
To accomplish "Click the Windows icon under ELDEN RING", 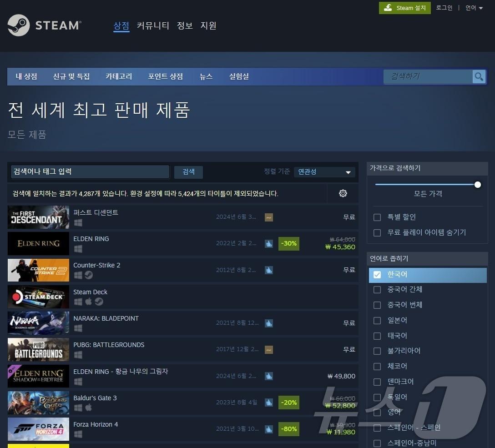I will [78, 249].
